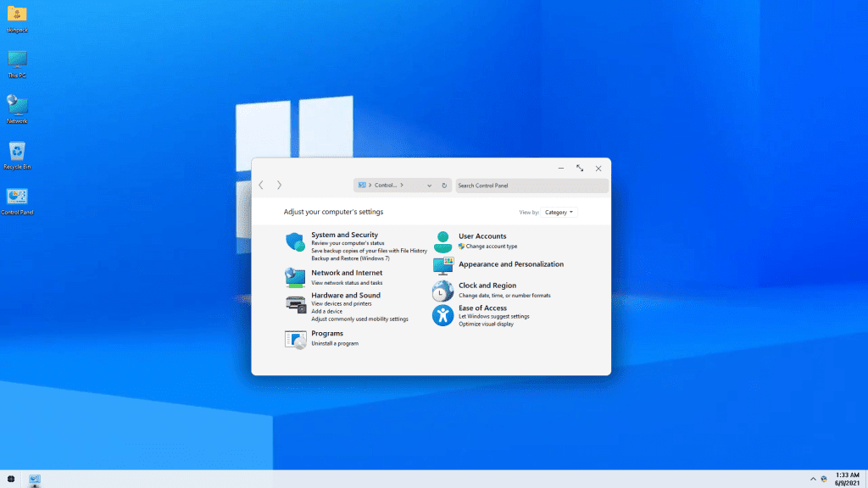Click Change date, time, or number formats
The width and height of the screenshot is (868, 488).
(x=504, y=296)
